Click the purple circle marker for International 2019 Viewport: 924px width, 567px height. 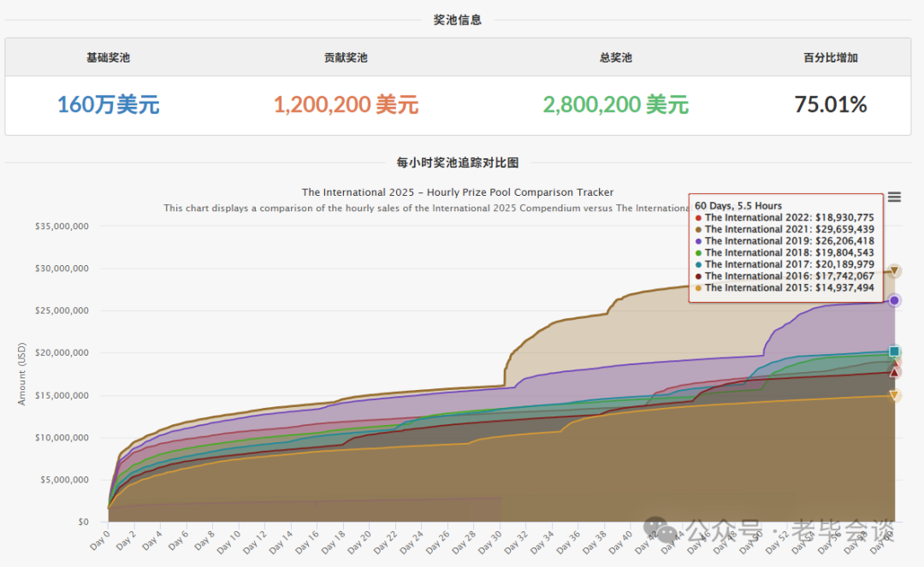pos(894,301)
